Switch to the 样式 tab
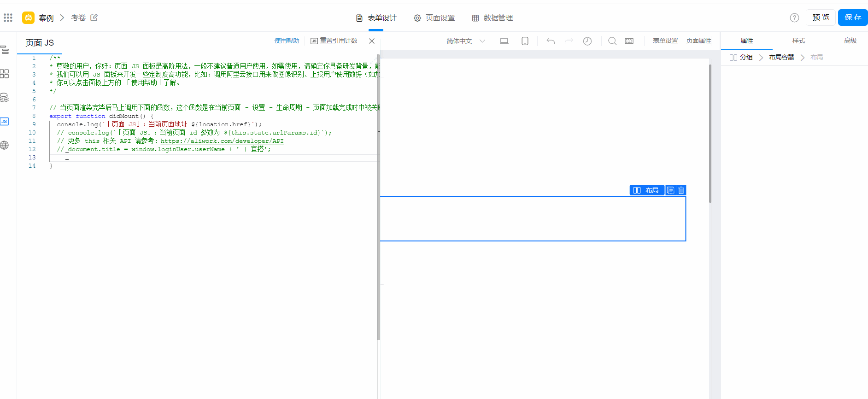 (798, 41)
